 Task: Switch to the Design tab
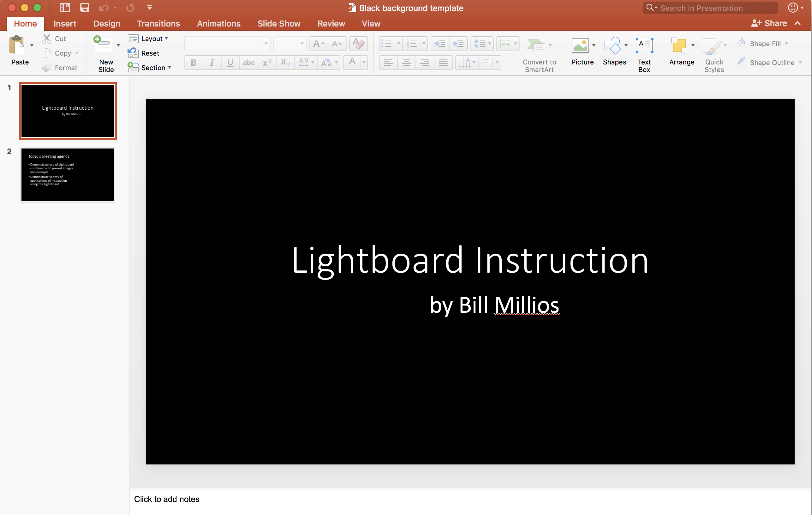(x=107, y=24)
